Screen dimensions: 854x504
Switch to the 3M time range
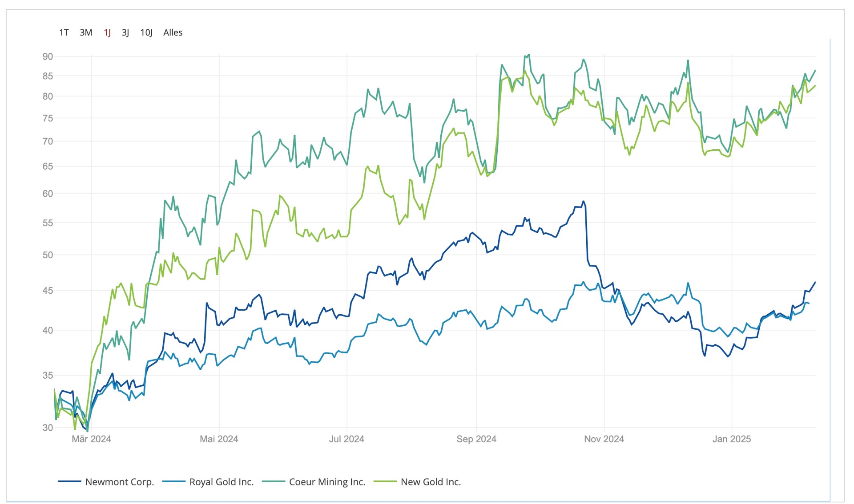coord(86,32)
